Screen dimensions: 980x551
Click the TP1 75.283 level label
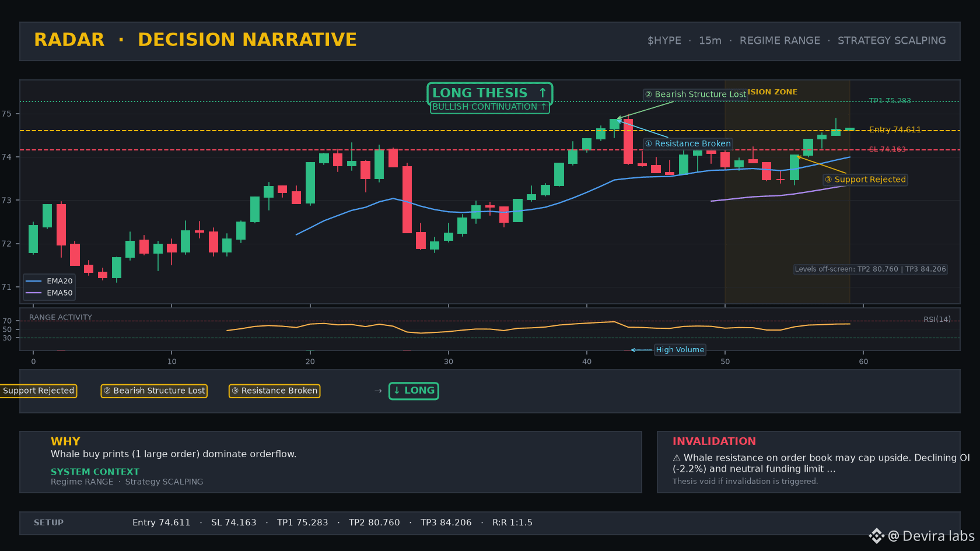890,101
